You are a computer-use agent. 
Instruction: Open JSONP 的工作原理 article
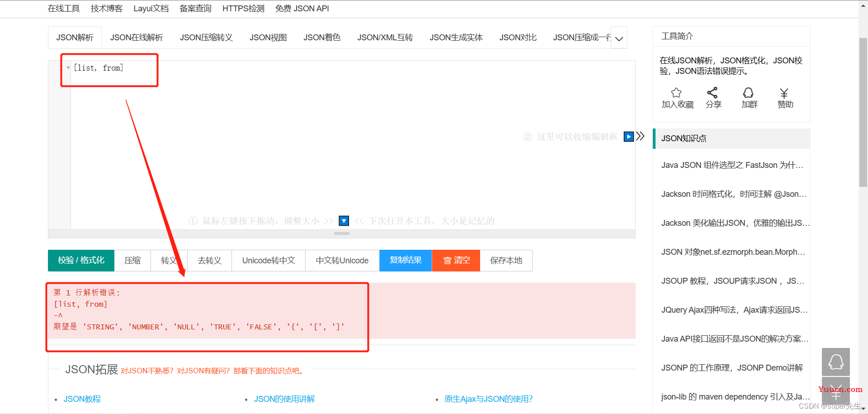pyautogui.click(x=732, y=368)
